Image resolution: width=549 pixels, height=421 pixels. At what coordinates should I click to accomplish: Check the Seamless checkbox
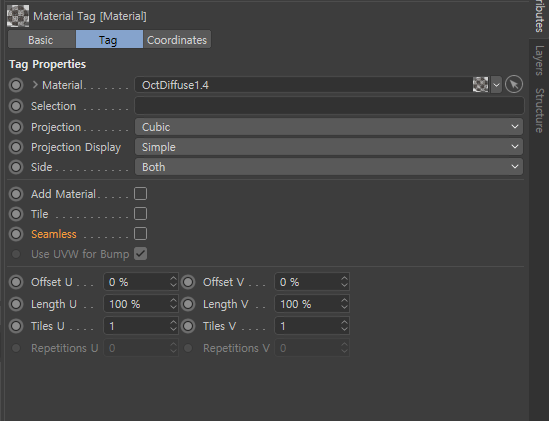[140, 234]
